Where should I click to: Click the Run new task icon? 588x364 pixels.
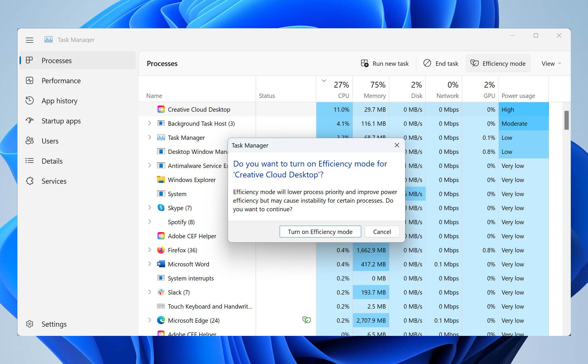pyautogui.click(x=365, y=63)
